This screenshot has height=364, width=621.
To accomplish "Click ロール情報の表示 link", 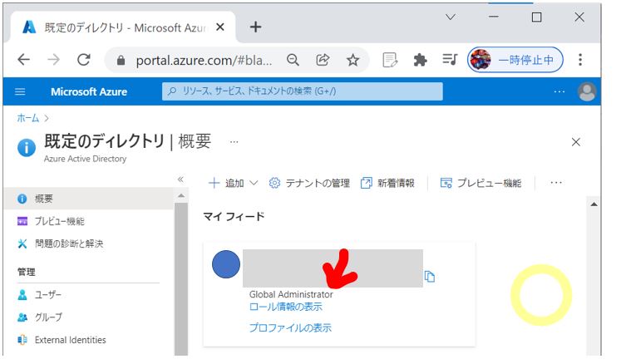I will (x=285, y=307).
